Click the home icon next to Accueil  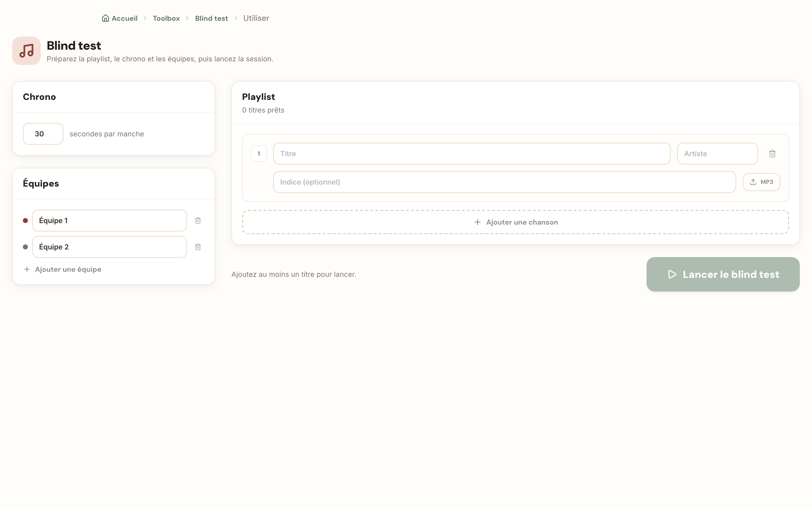[105, 18]
